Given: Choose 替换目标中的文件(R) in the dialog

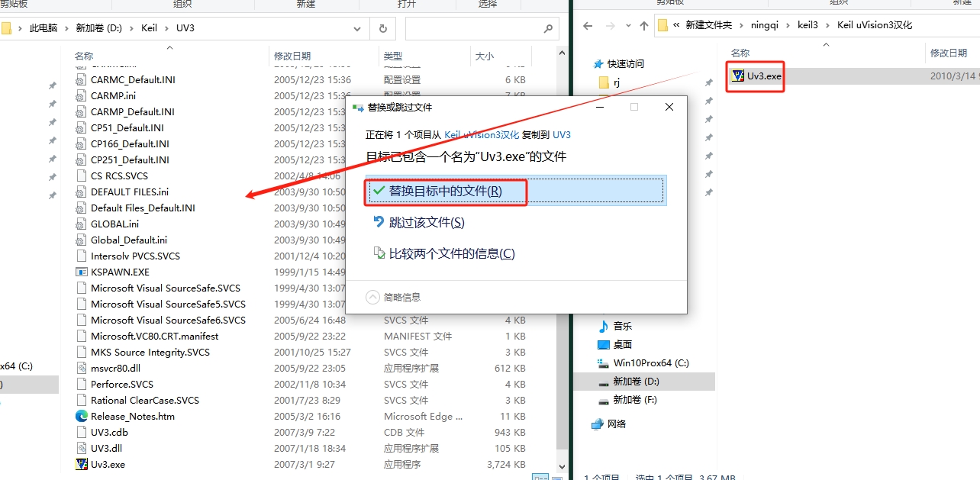Looking at the screenshot, I should click(516, 191).
